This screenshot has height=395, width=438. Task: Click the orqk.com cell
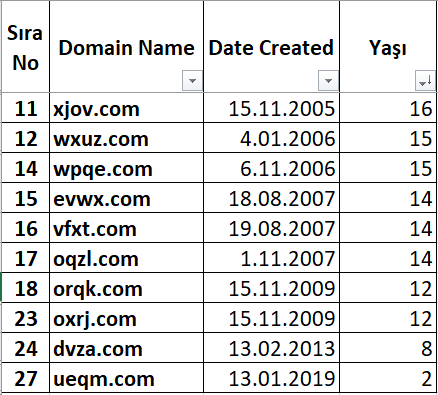click(x=126, y=288)
